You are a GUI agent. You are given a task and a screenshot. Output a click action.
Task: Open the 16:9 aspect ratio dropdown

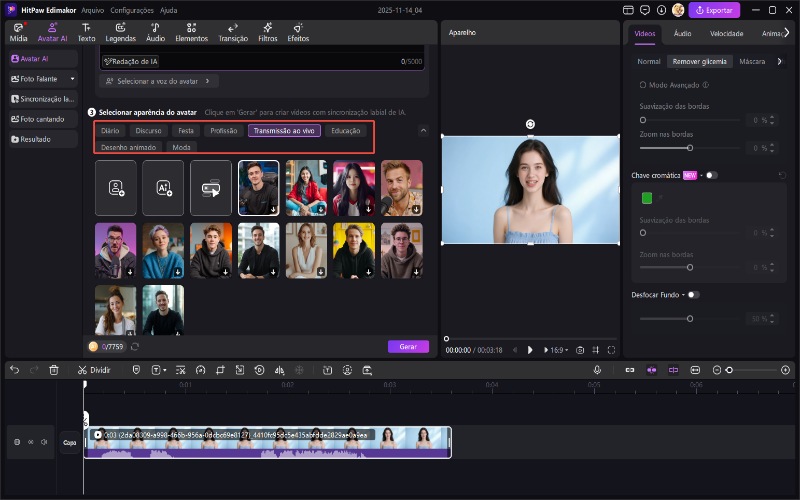click(555, 350)
